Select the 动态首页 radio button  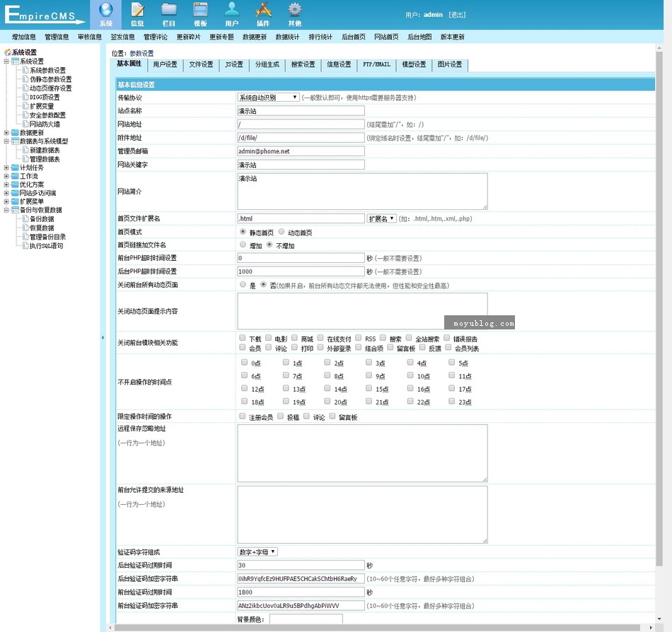[x=282, y=232]
